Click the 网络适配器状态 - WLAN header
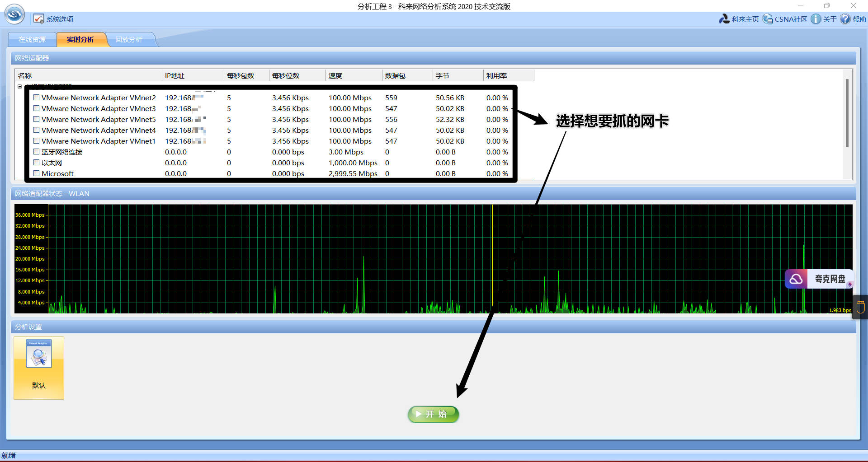Viewport: 868px width, 462px height. tap(433, 193)
